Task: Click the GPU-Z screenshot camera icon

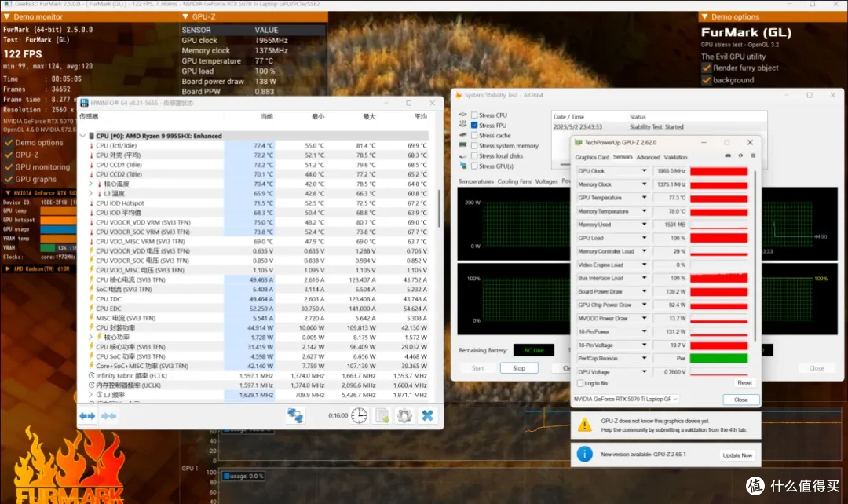Action: pyautogui.click(x=728, y=155)
